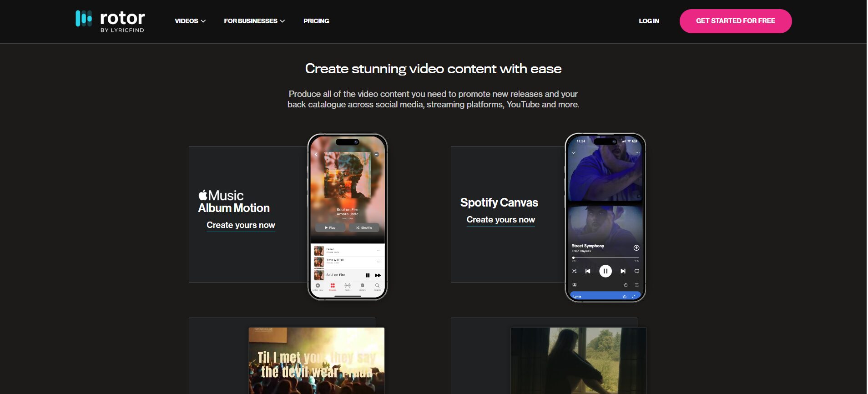
Task: Click Create yours now under Spotify Canvas
Action: point(500,220)
